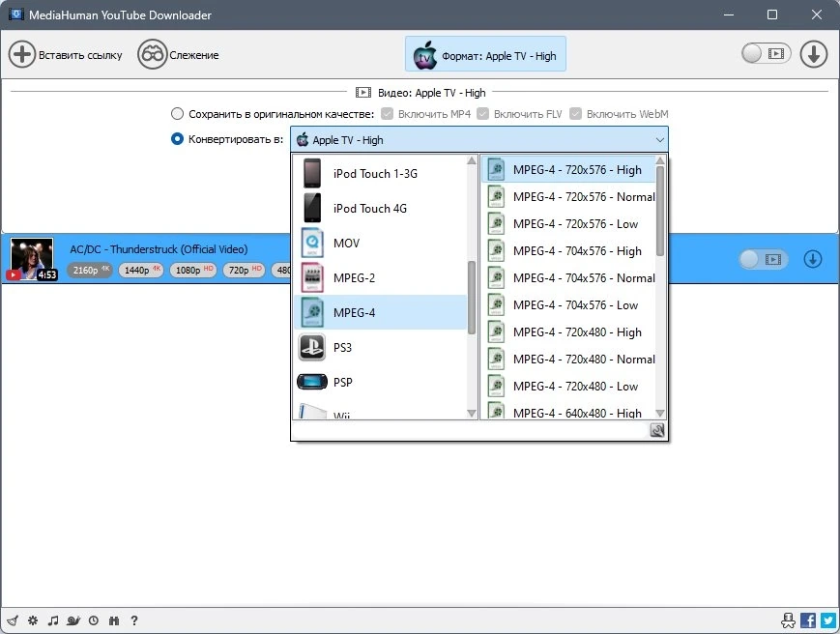Select MPEG-4 - 640x480 - High preset
The image size is (840, 634).
point(568,412)
